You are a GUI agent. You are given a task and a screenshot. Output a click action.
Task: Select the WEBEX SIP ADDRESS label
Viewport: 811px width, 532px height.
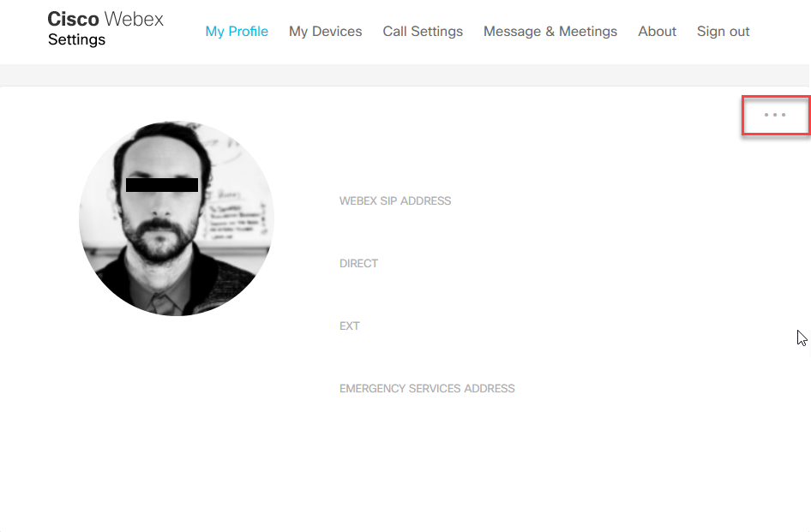[394, 201]
